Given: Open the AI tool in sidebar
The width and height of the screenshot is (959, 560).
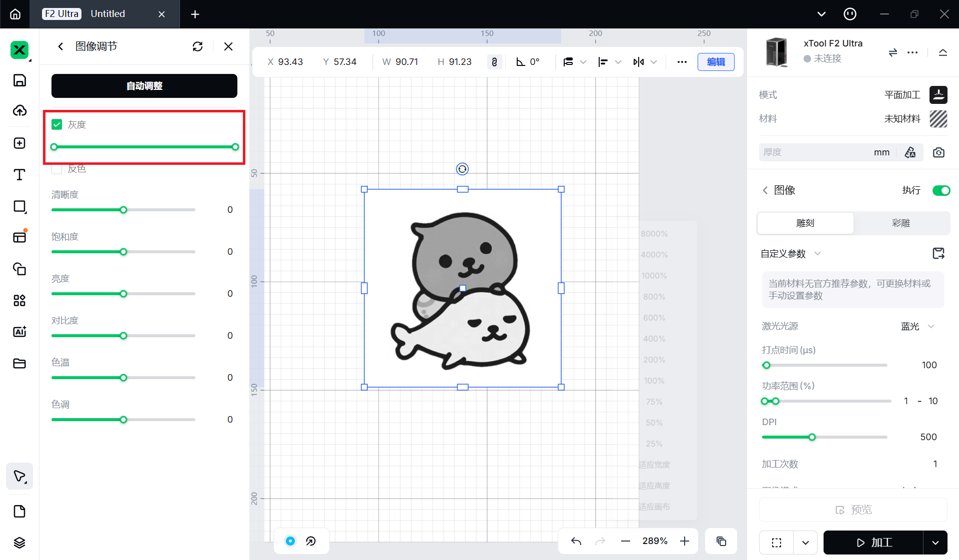Looking at the screenshot, I should [19, 332].
